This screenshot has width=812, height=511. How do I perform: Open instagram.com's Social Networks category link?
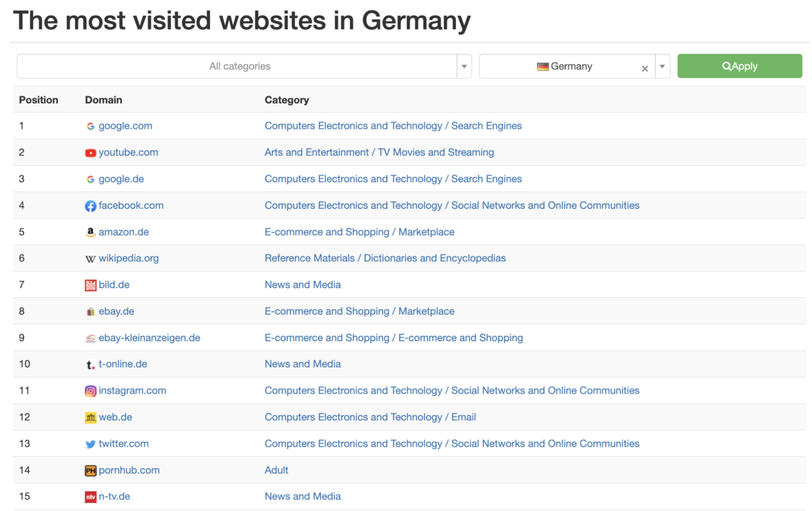452,390
